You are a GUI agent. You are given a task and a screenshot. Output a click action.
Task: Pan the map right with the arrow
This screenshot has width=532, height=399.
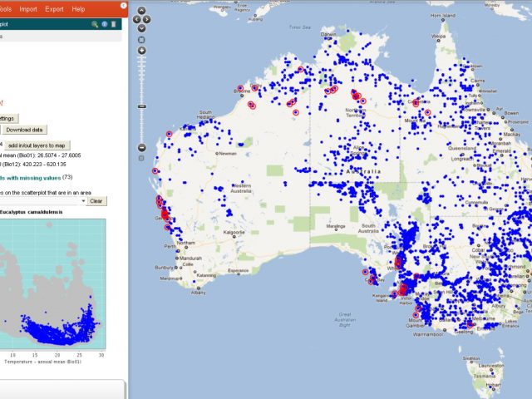(146, 20)
